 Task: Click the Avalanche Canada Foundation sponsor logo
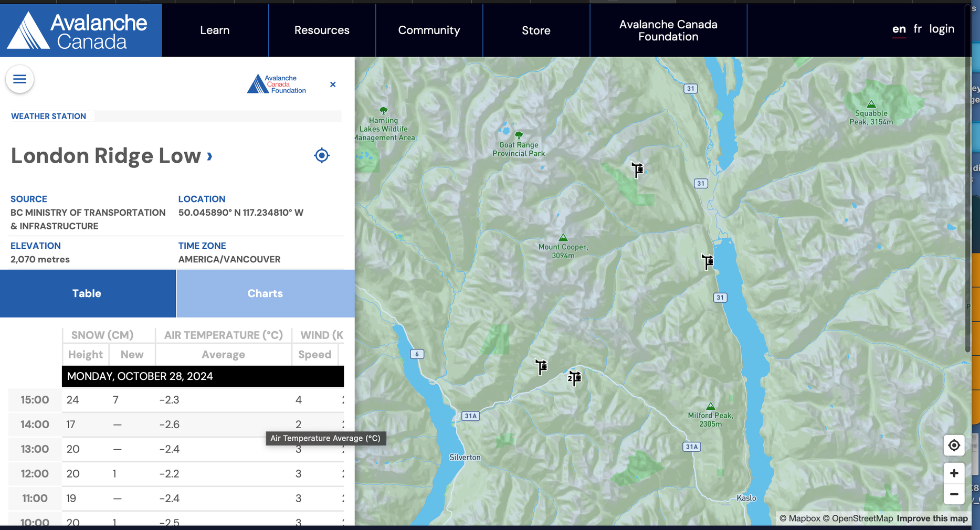coord(277,84)
